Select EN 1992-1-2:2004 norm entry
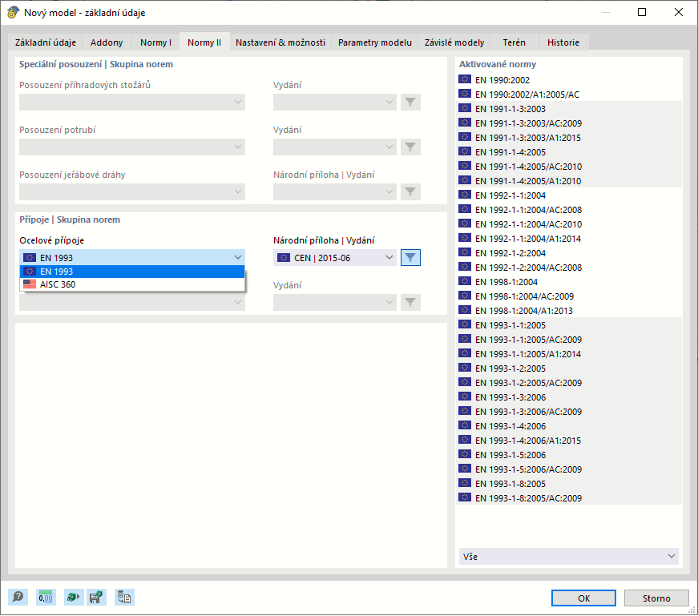 tap(569, 253)
